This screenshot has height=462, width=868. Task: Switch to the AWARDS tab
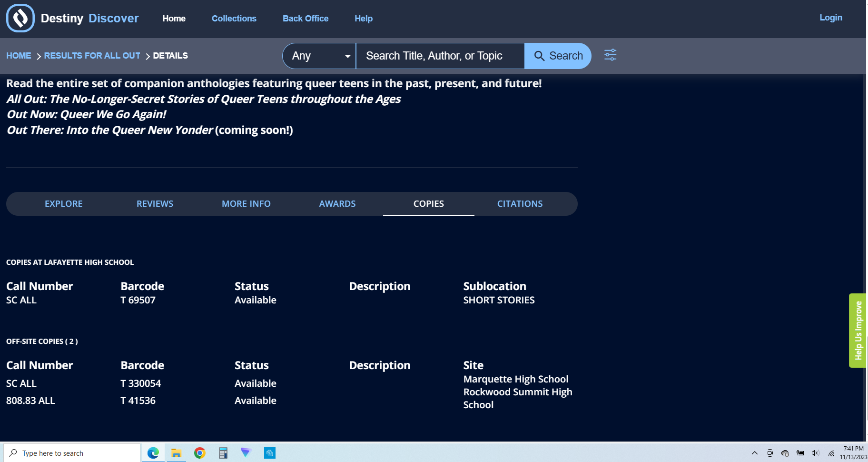pyautogui.click(x=337, y=204)
